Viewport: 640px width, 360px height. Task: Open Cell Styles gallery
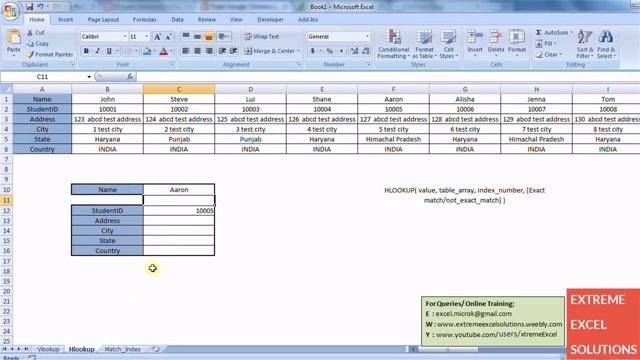click(449, 44)
